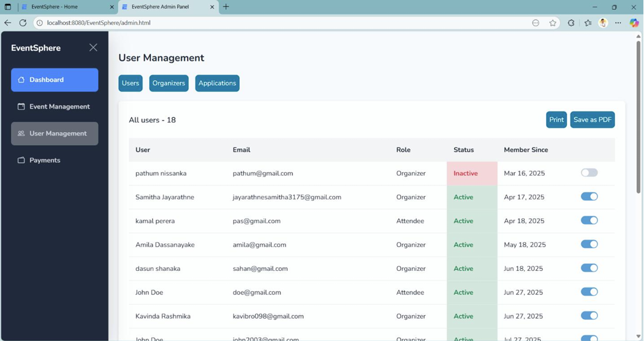Image resolution: width=644 pixels, height=341 pixels.
Task: Close the EventSphere sidebar with X icon
Action: click(x=93, y=48)
